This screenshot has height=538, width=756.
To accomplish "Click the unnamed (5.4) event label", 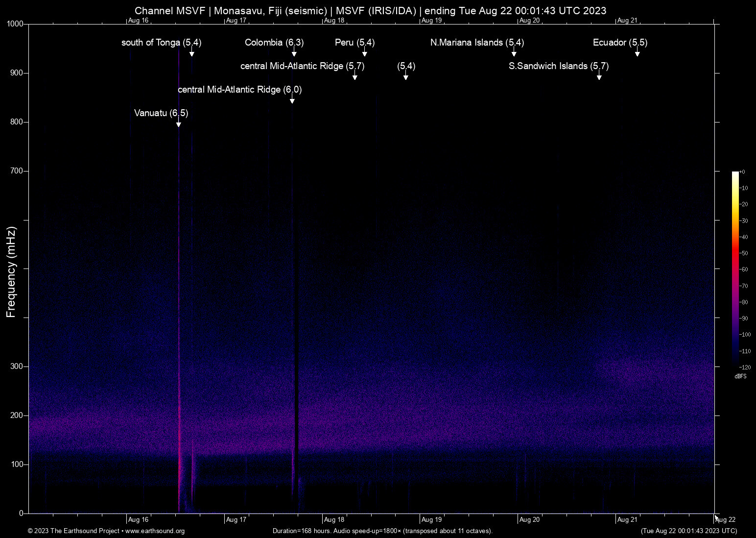I will tap(406, 66).
